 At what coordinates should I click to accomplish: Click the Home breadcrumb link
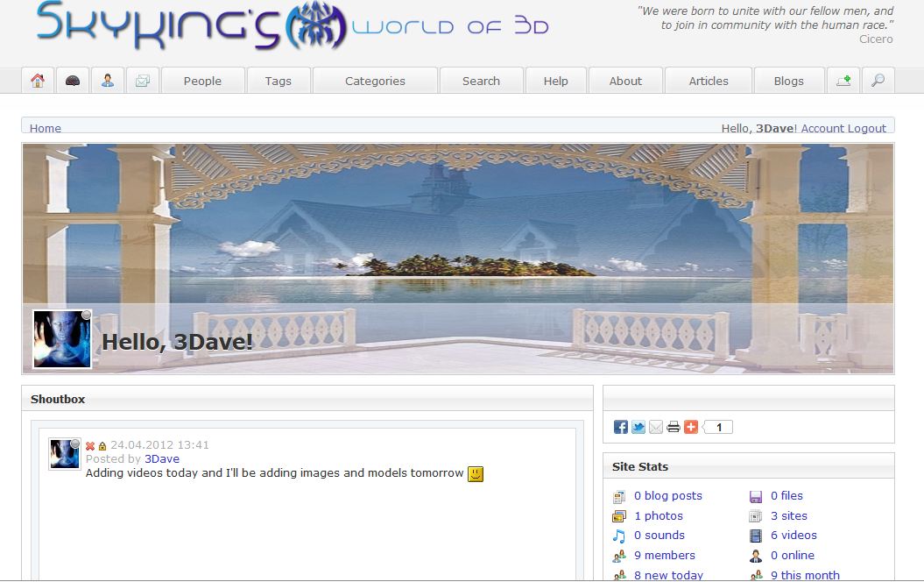click(x=46, y=128)
